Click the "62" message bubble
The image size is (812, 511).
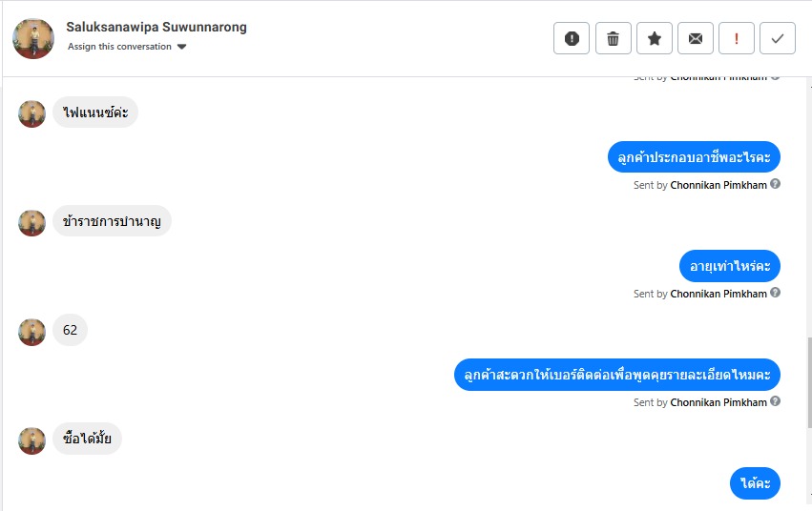coord(70,331)
